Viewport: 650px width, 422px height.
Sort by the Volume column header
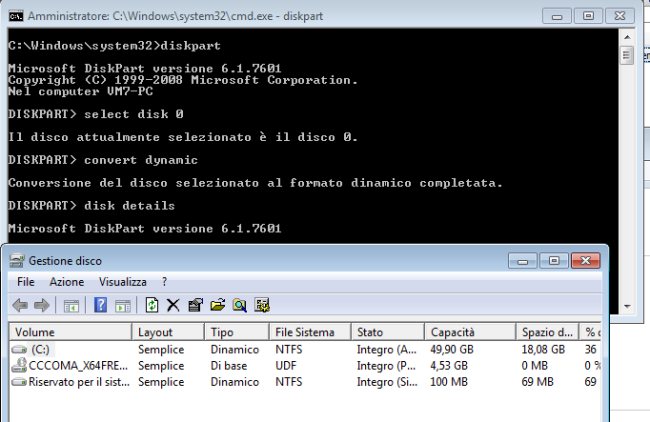70,332
